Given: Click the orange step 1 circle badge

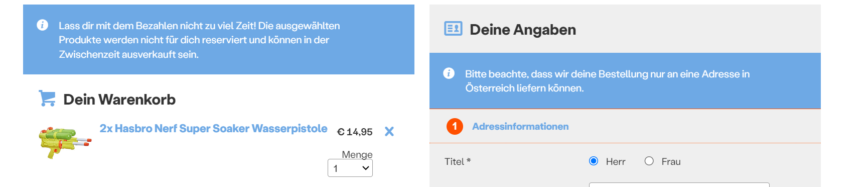Looking at the screenshot, I should (455, 126).
